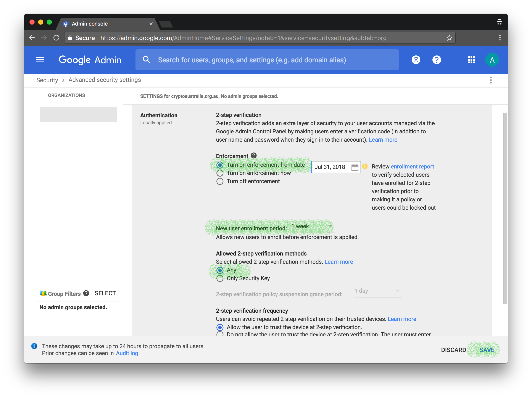Select Any verification method
Screen dimensions: 532x398
pos(220,270)
